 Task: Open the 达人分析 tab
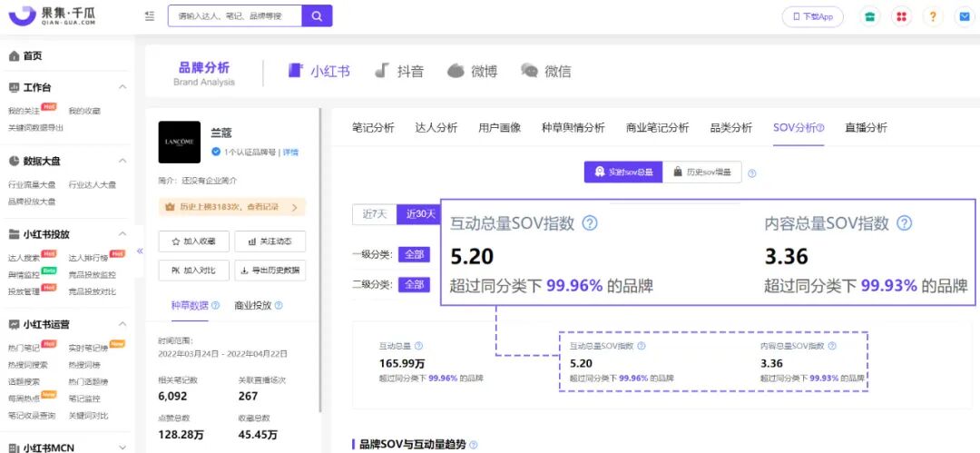click(x=436, y=128)
